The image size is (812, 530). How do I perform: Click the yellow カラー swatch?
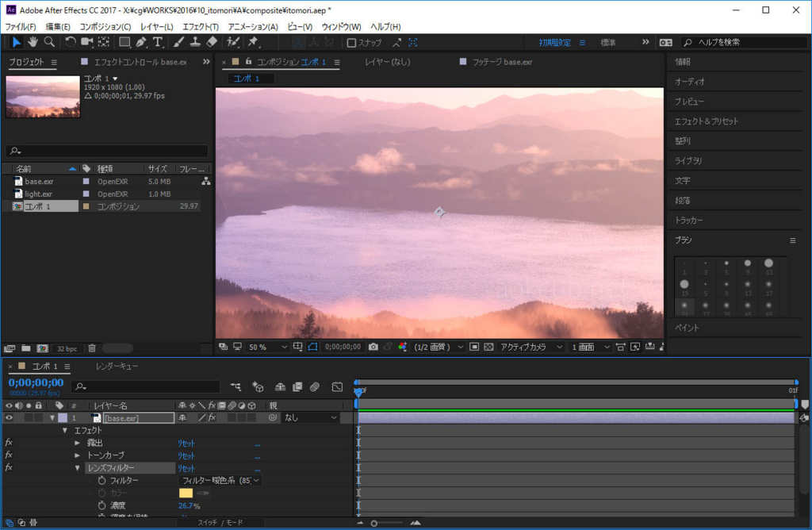tap(186, 493)
